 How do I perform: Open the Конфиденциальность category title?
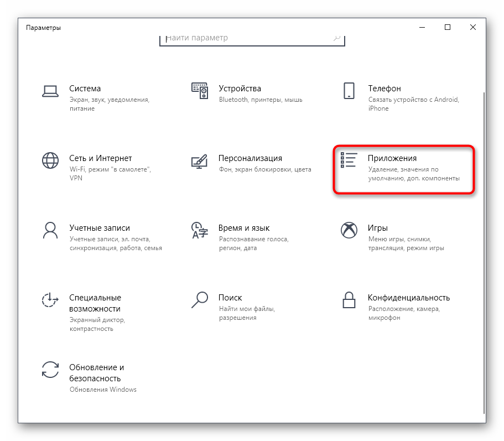coord(408,298)
